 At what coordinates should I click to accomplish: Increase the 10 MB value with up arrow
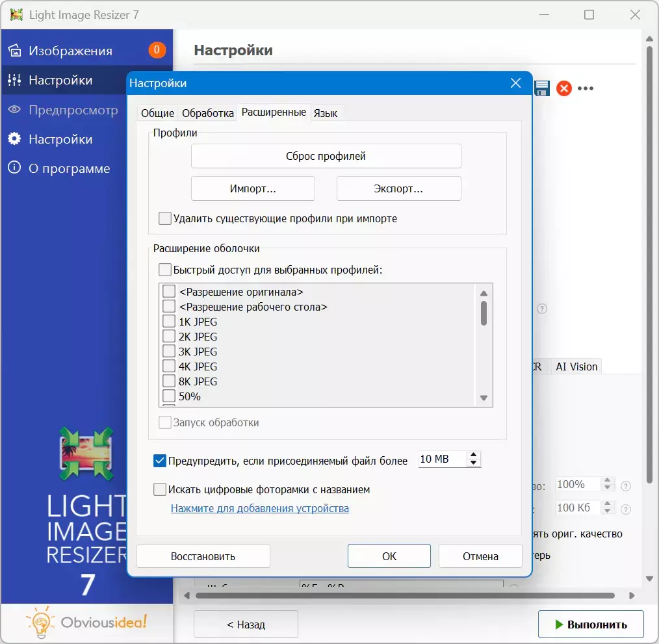pos(474,456)
